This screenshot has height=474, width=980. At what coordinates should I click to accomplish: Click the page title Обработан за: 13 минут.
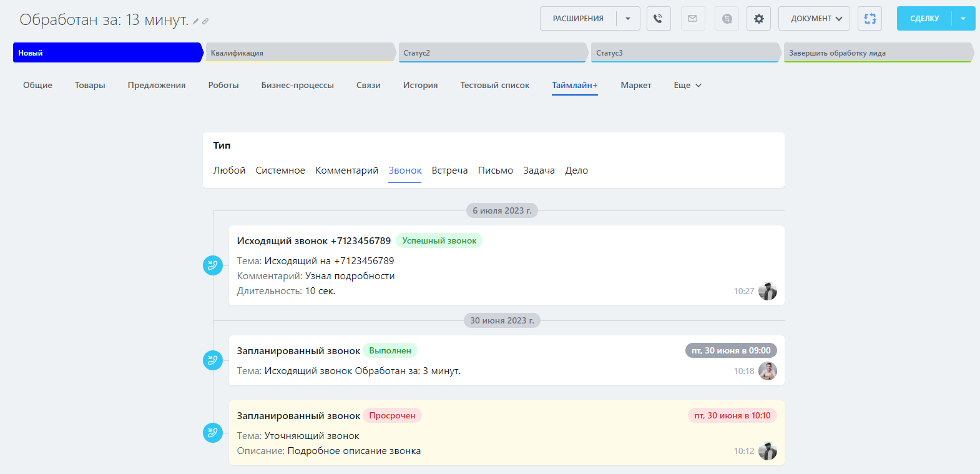click(104, 20)
